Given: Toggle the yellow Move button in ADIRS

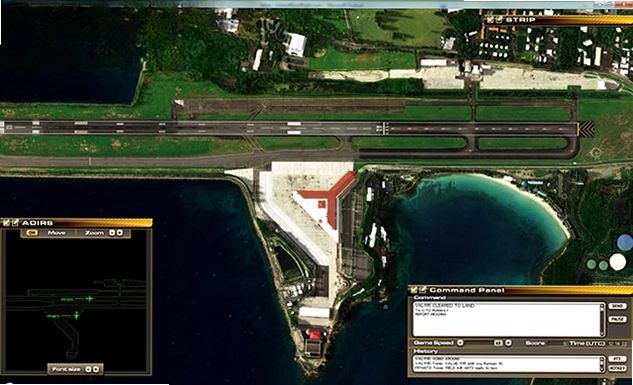Looking at the screenshot, I should 32,233.
